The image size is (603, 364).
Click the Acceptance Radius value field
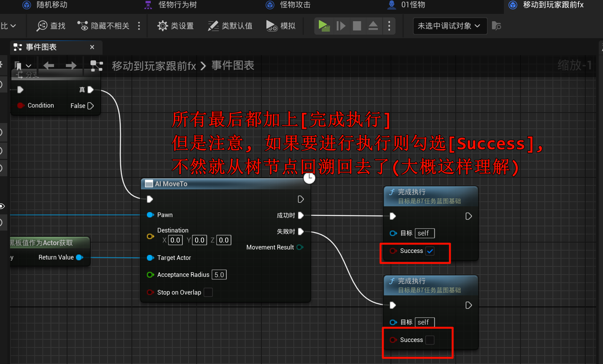coord(219,275)
